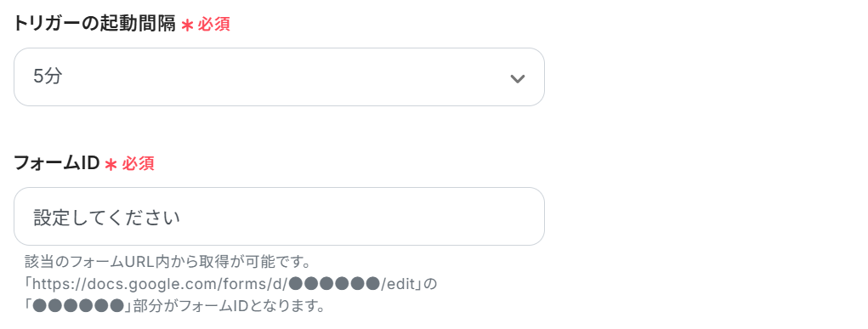
Task: Click the red asterisk beside フォームID
Action: (x=111, y=164)
